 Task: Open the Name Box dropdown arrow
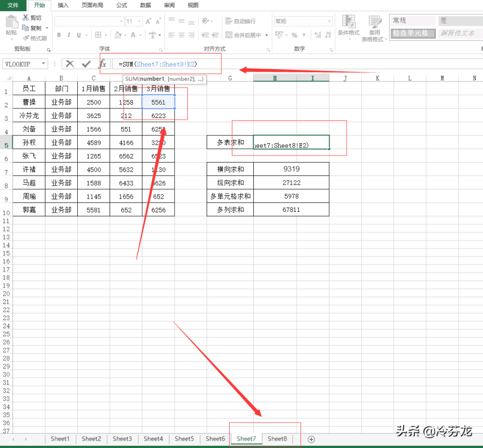click(43, 64)
